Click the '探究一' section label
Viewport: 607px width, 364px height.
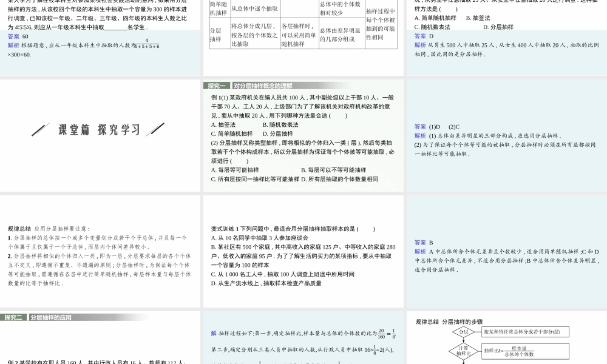[x=217, y=86]
